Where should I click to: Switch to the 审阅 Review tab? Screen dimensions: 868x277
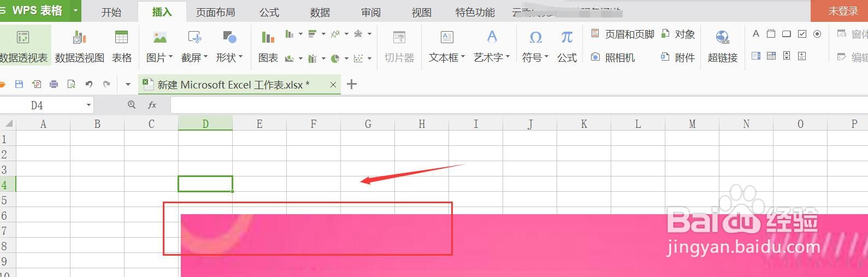click(371, 12)
